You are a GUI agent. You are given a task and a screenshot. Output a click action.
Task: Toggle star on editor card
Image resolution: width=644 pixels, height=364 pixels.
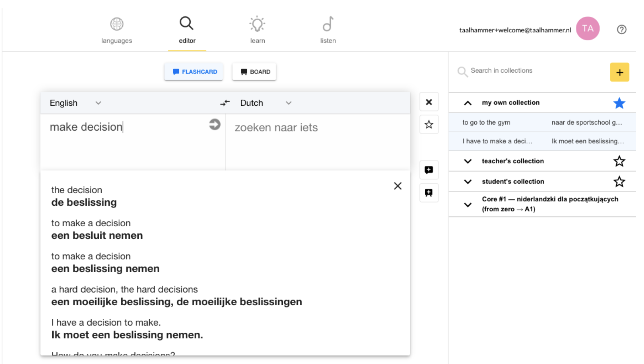pyautogui.click(x=429, y=125)
